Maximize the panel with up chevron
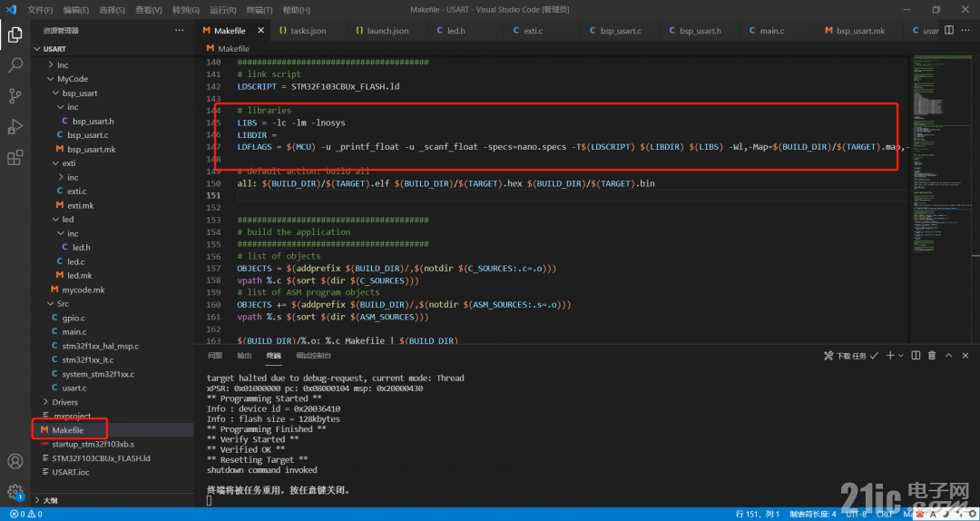This screenshot has width=980, height=521. pyautogui.click(x=948, y=355)
